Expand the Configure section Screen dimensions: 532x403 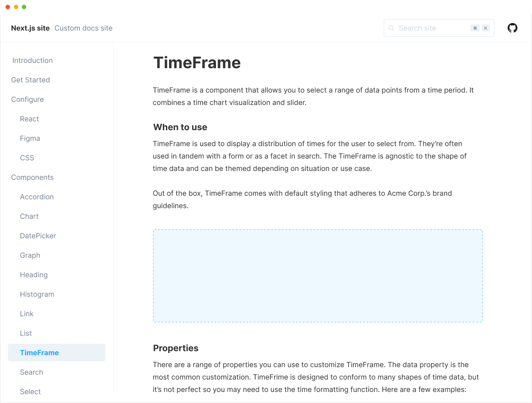click(27, 99)
